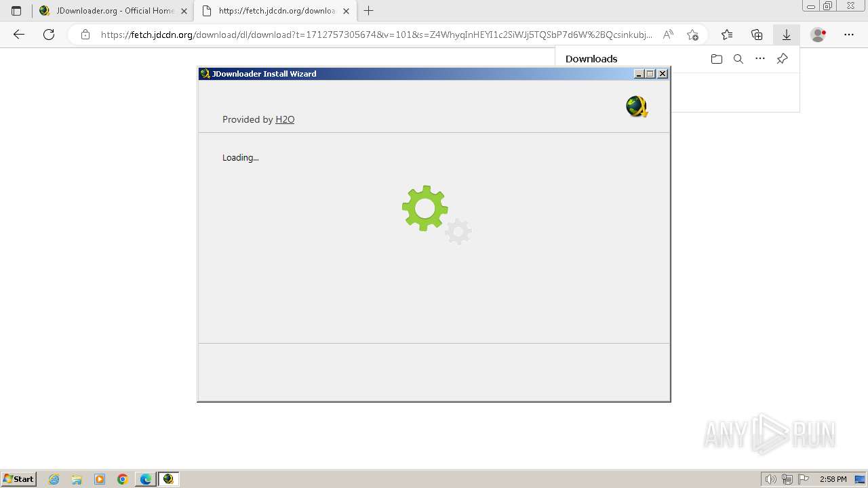View site information lock icon

click(85, 35)
